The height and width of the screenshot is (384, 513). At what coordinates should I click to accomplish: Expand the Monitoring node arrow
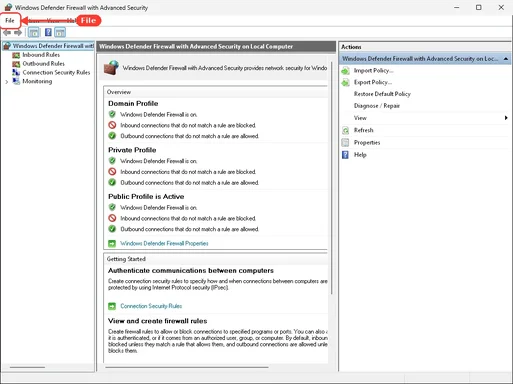click(x=6, y=82)
